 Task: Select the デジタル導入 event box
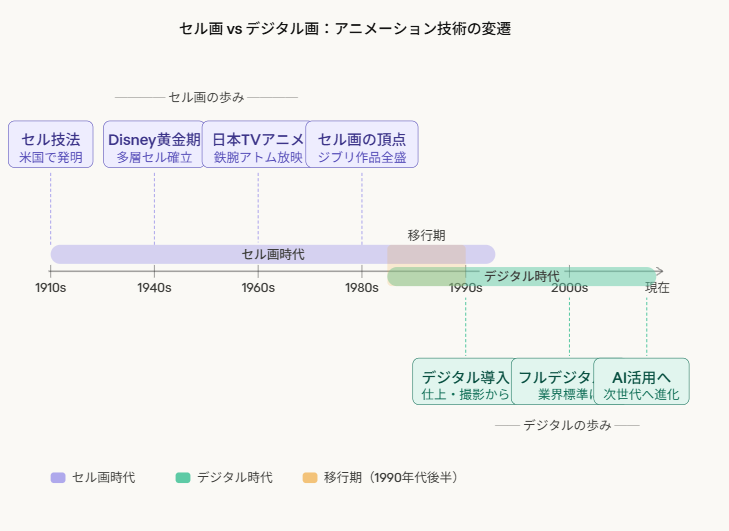[463, 381]
